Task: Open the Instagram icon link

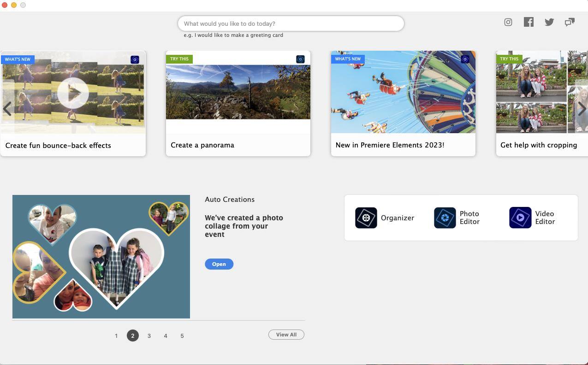Action: [x=508, y=22]
